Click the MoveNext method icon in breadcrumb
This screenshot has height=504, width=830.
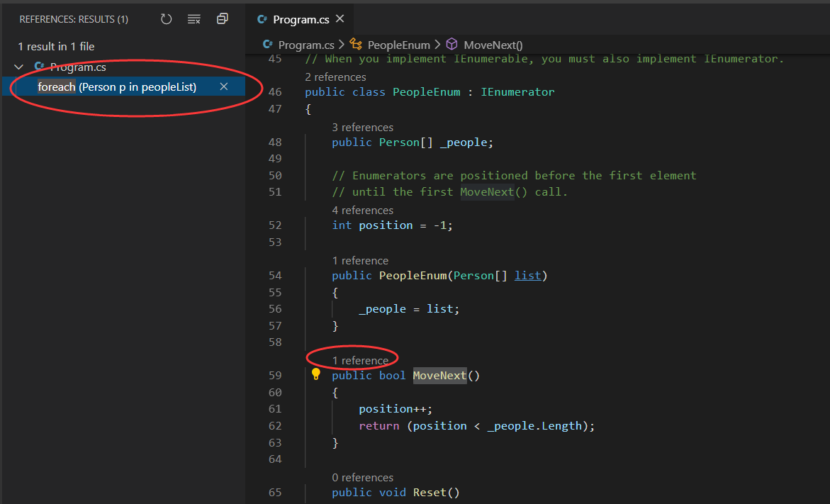pyautogui.click(x=452, y=43)
